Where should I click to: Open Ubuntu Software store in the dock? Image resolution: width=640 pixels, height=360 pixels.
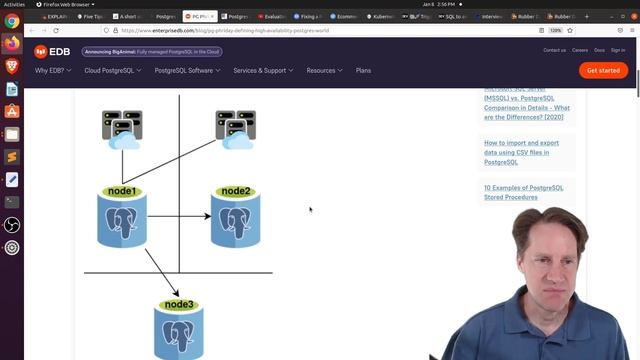12,111
